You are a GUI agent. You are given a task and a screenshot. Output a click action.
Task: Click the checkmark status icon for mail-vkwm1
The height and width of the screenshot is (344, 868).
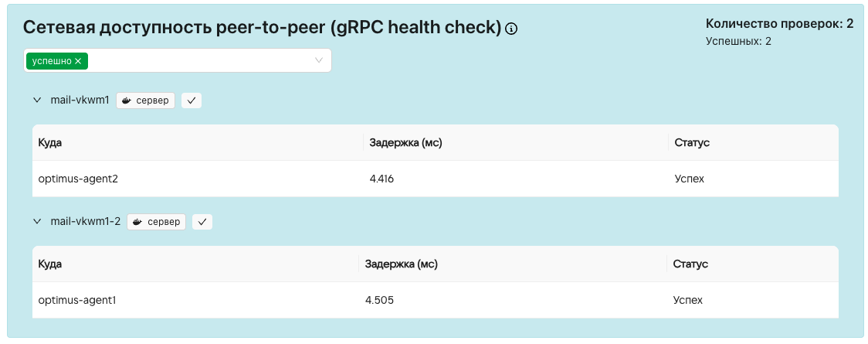point(192,100)
